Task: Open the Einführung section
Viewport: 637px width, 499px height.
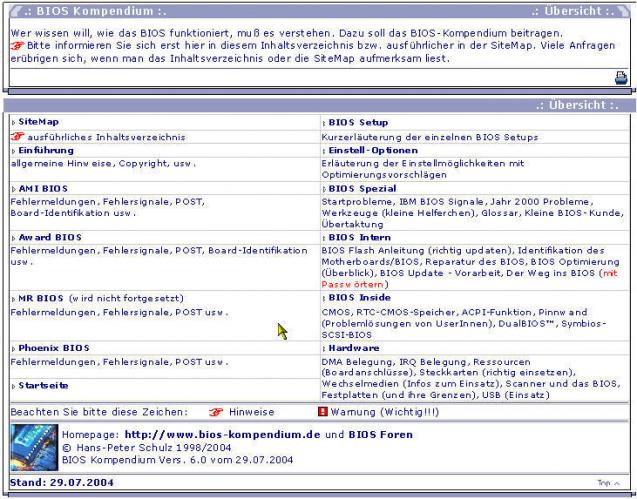Action: coord(46,150)
